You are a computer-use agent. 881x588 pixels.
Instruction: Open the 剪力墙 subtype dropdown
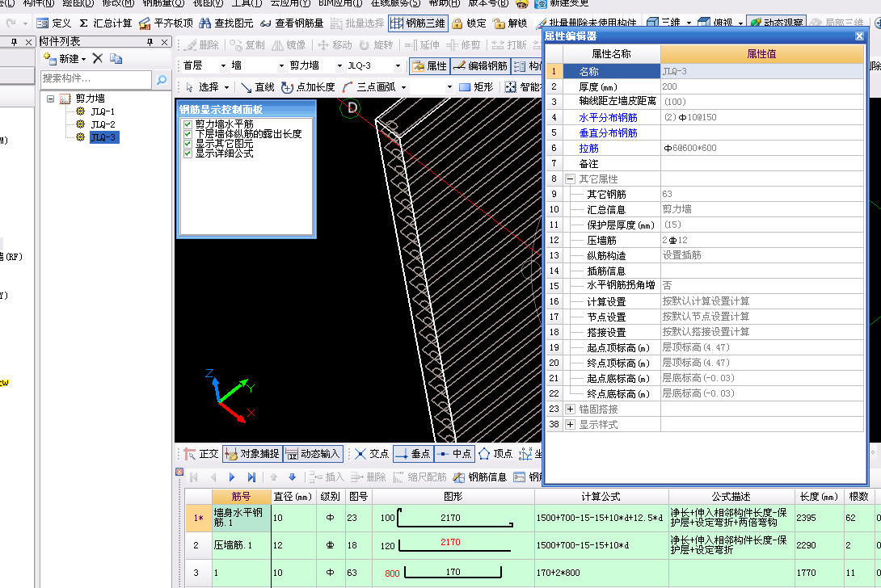coord(339,66)
